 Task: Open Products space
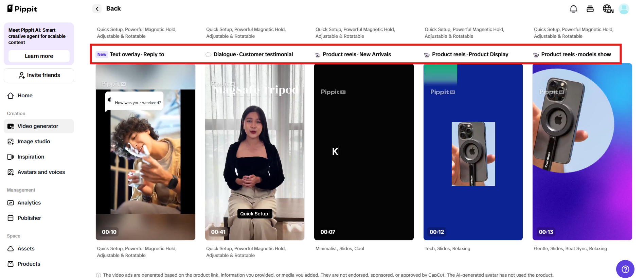pos(39,264)
